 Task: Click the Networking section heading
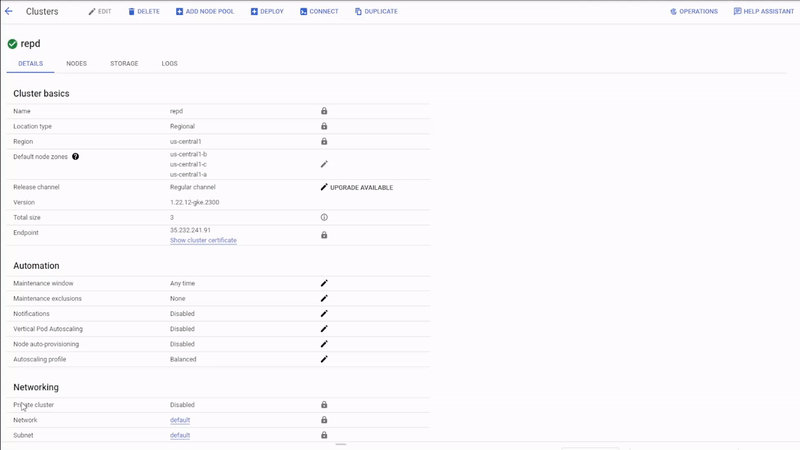point(36,387)
